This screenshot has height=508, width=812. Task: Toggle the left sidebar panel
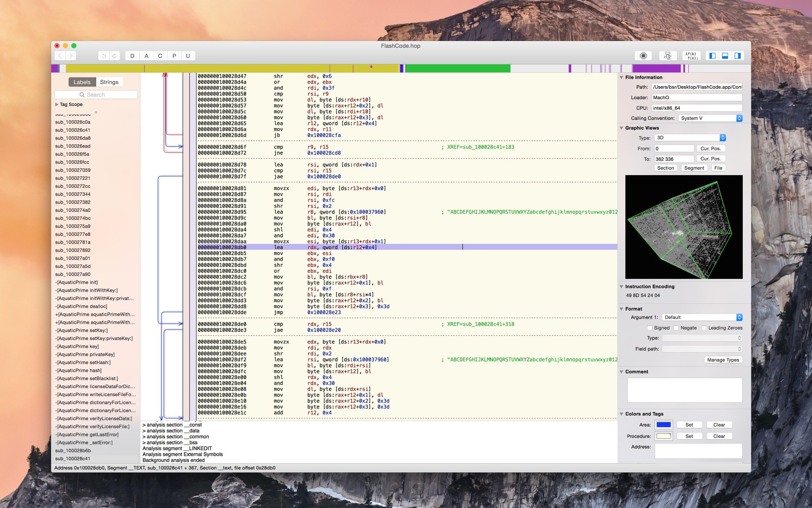(x=713, y=56)
